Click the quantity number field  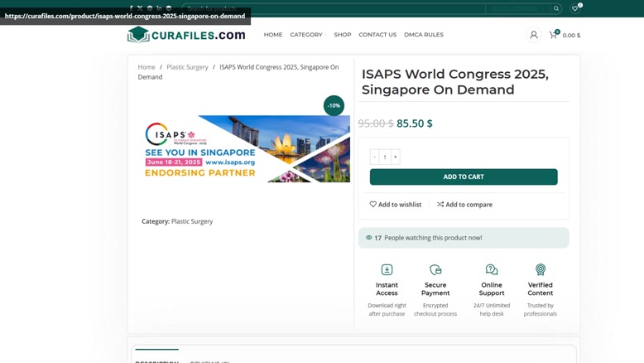(x=385, y=157)
